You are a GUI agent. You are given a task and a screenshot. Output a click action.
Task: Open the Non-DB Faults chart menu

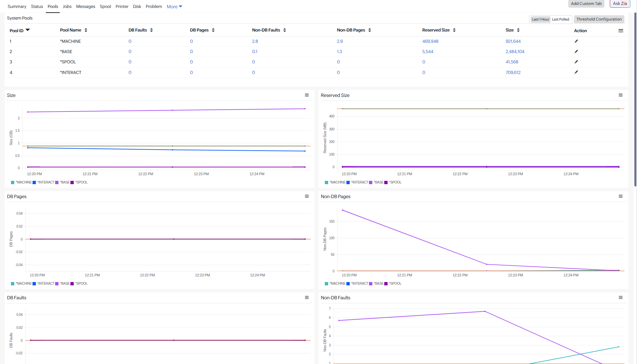pyautogui.click(x=621, y=298)
